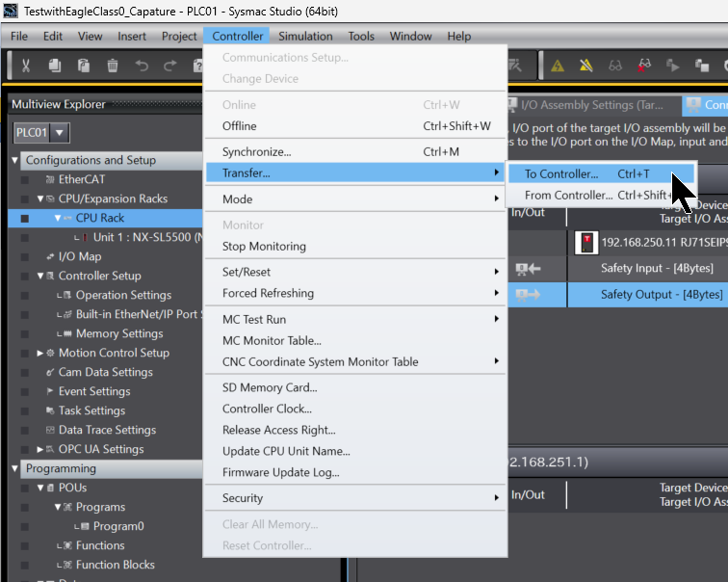
Task: Click the EtherCAT tree icon
Action: (50, 179)
